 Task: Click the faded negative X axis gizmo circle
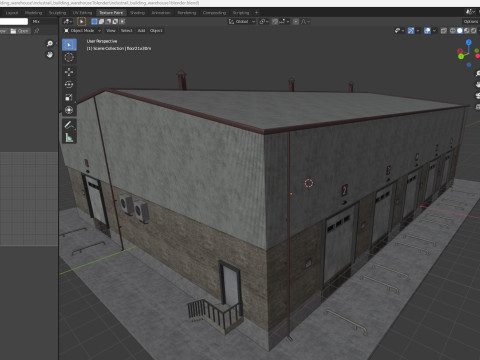460,51
